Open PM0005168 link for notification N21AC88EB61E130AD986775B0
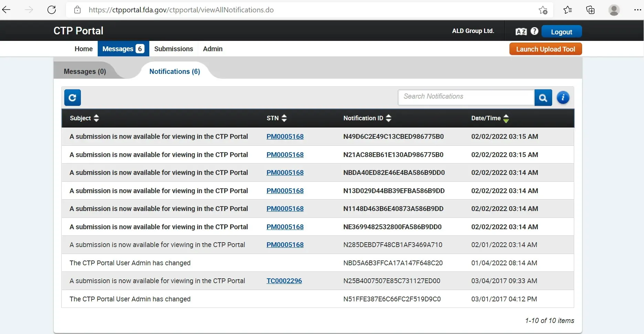 point(285,155)
